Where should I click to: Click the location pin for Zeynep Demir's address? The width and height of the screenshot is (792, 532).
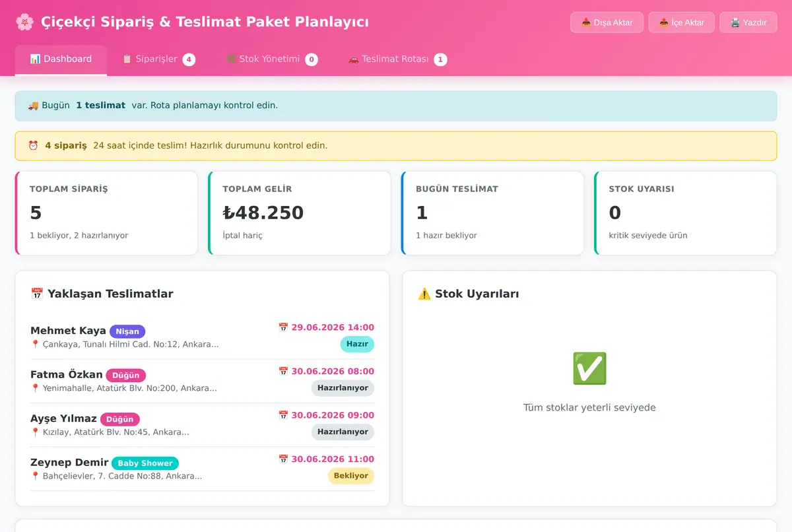(36, 476)
